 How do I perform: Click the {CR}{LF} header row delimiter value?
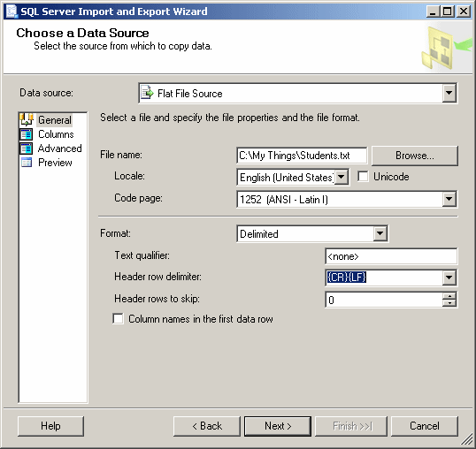pyautogui.click(x=347, y=278)
